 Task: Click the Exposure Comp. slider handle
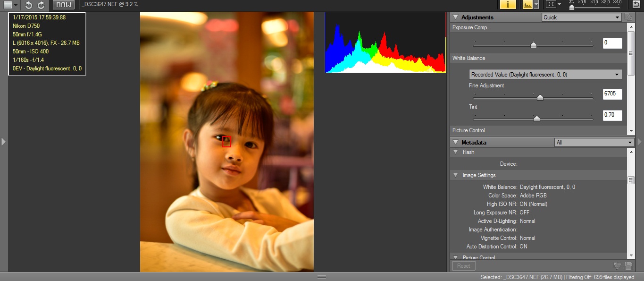tap(533, 45)
